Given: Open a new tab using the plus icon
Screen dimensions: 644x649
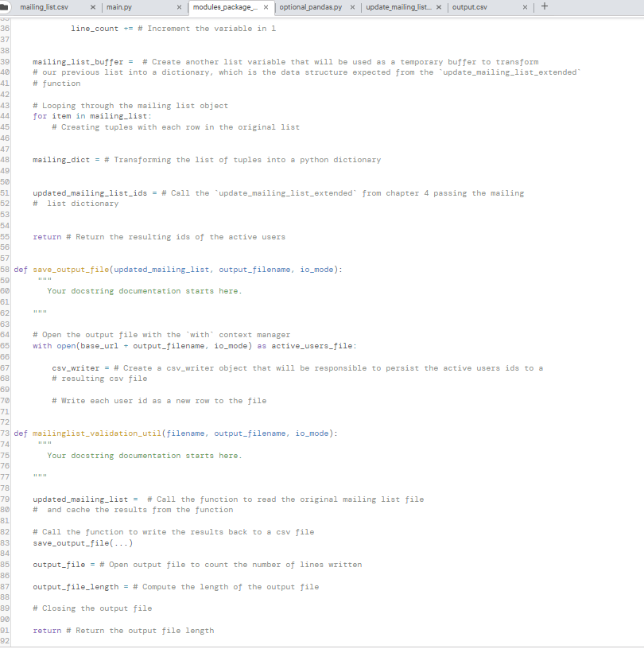Looking at the screenshot, I should tap(544, 6).
